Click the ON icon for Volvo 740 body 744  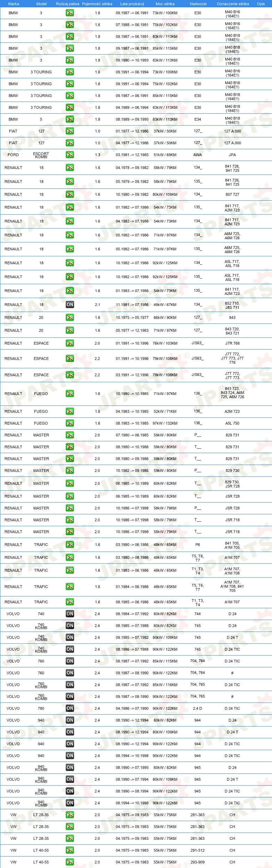pos(70,614)
